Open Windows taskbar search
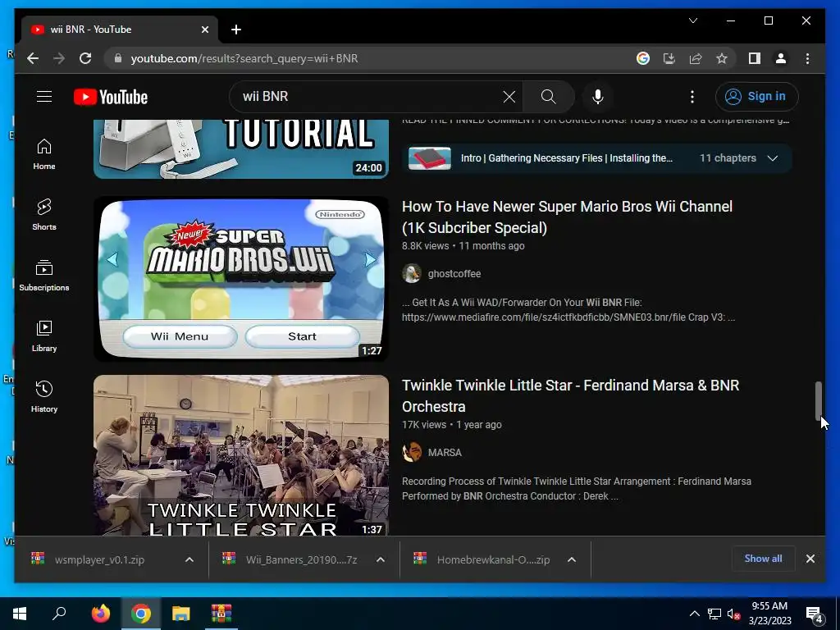Image resolution: width=840 pixels, height=630 pixels. point(59,614)
